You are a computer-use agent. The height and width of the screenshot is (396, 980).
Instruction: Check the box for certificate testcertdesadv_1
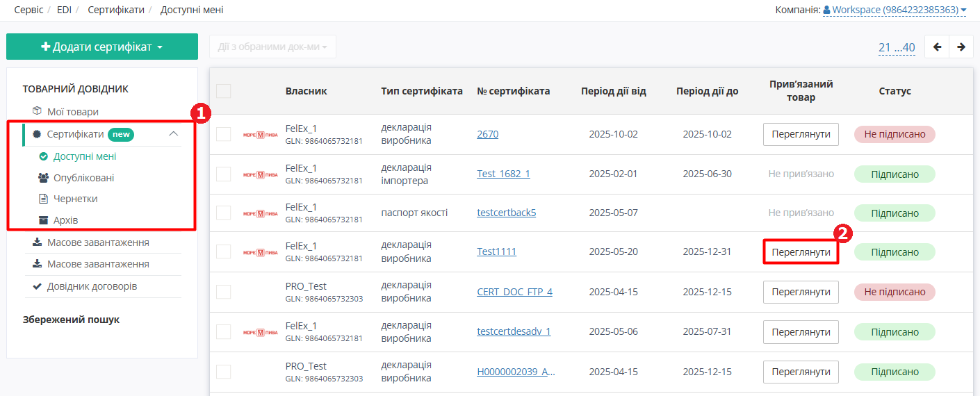[x=223, y=332]
